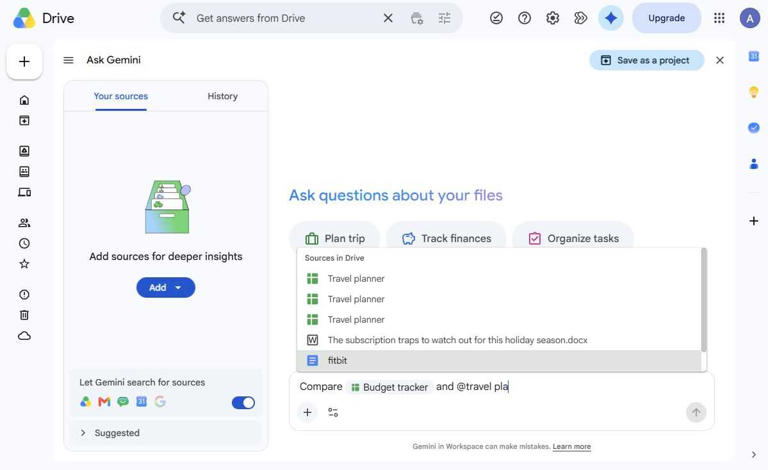This screenshot has height=470, width=768.
Task: Open Contacts icon in the side panel
Action: pos(754,164)
